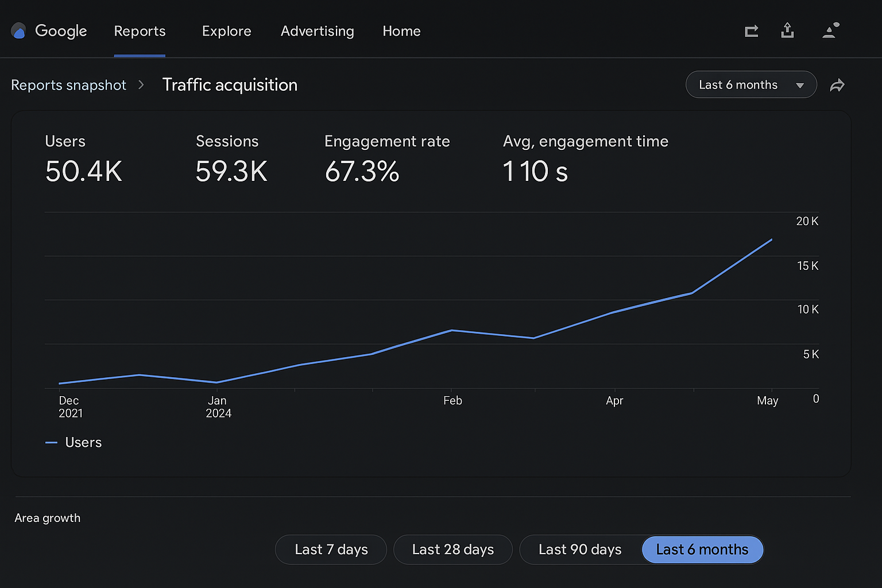Select the Last 7 days range option
This screenshot has width=882, height=588.
point(331,550)
